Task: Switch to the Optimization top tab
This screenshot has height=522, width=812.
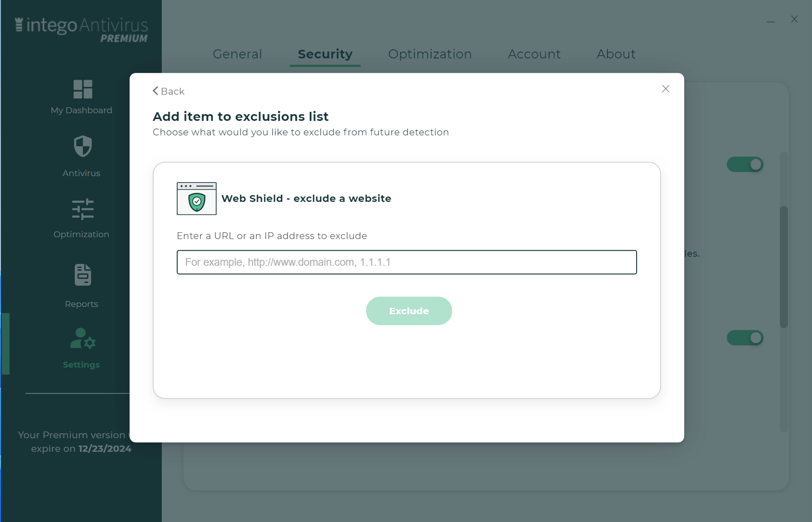Action: coord(430,54)
